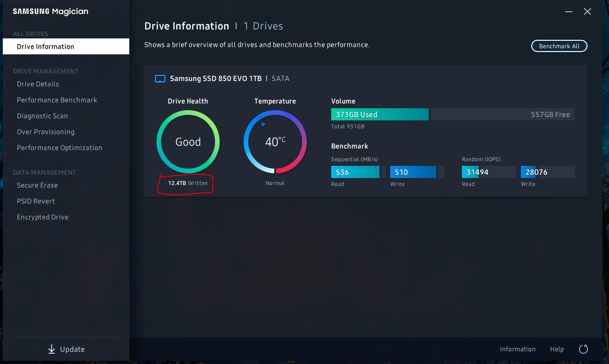The height and width of the screenshot is (364, 609).
Task: Click the Normal temperature status text
Action: (x=275, y=183)
